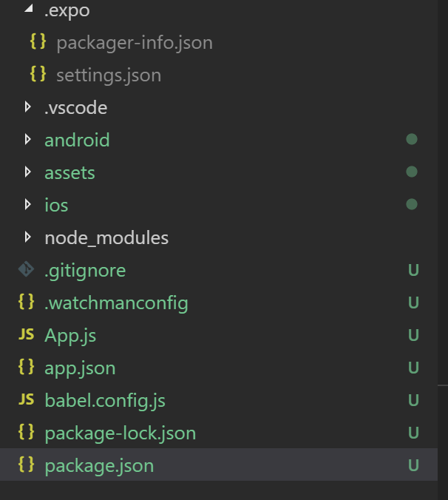
Task: Click JSON braces icon beside packager-info.json
Action: [38, 41]
